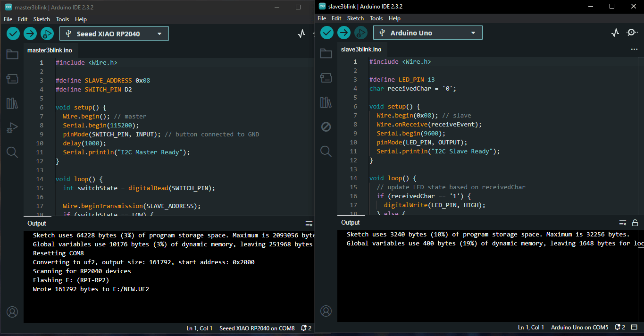Click the 'Wrote 161792 bytes to E:/NEW.UF2' output line
Viewport: 644px width, 336px height.
(x=91, y=289)
